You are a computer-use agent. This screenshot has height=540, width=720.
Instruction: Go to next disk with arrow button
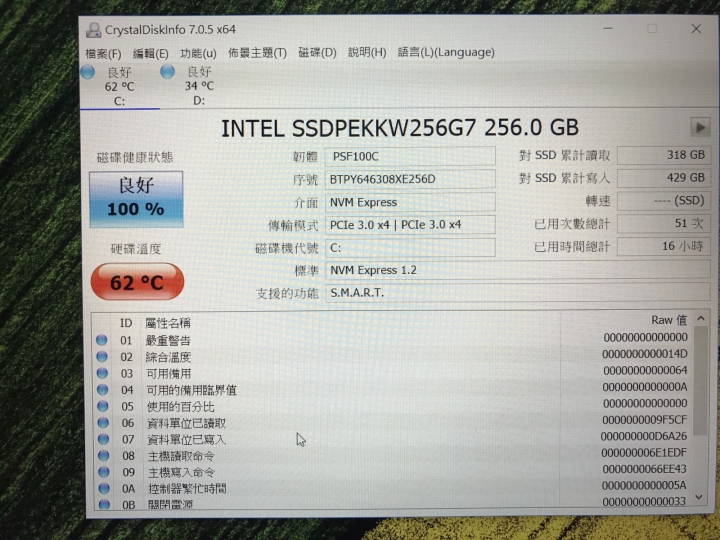[700, 127]
